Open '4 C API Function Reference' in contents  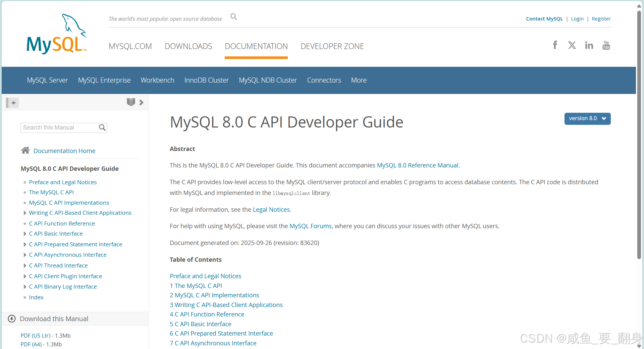point(207,314)
